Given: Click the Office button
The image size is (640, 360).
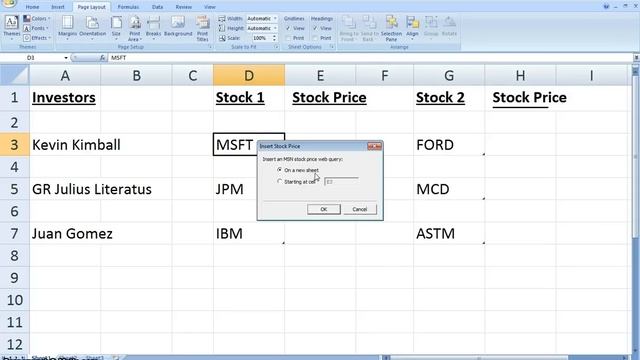Looking at the screenshot, I should click(x=8, y=3).
